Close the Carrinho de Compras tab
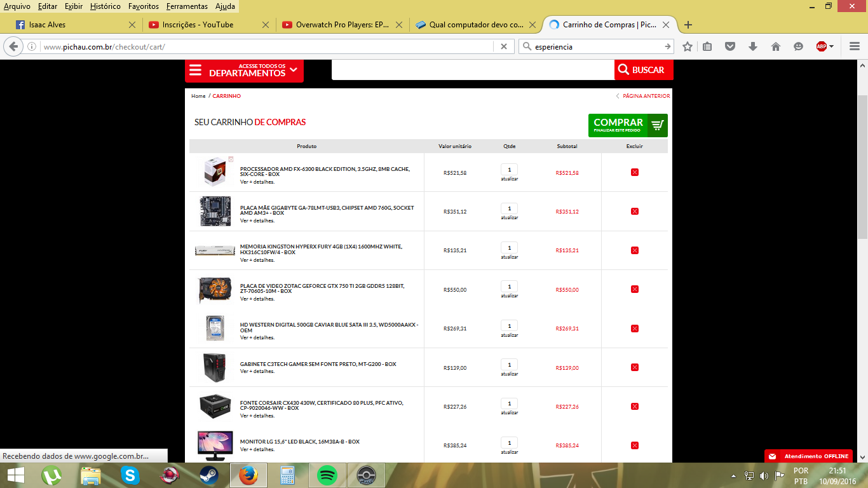Image resolution: width=868 pixels, height=488 pixels. click(666, 25)
